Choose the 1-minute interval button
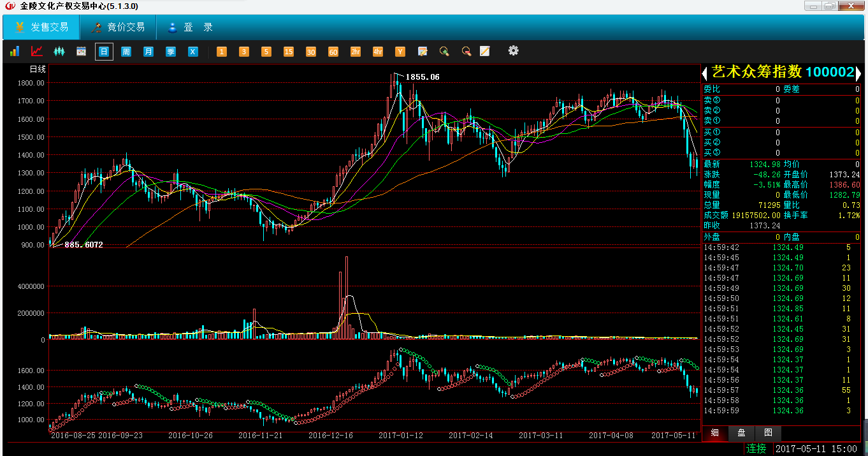 [222, 52]
